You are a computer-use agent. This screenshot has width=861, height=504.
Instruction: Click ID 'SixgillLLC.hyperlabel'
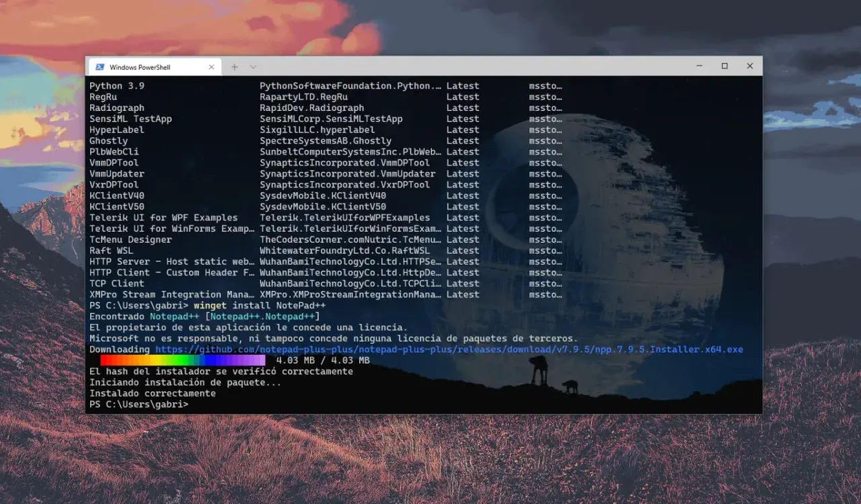click(x=317, y=130)
